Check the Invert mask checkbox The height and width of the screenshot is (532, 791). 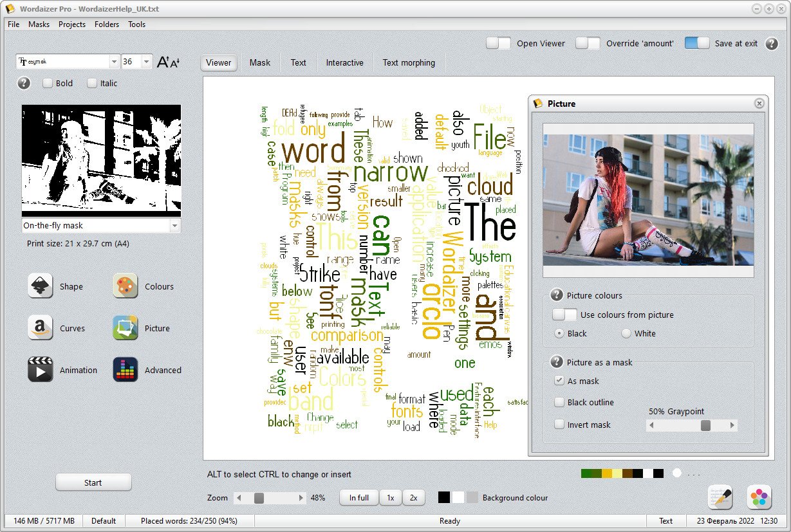pyautogui.click(x=559, y=425)
